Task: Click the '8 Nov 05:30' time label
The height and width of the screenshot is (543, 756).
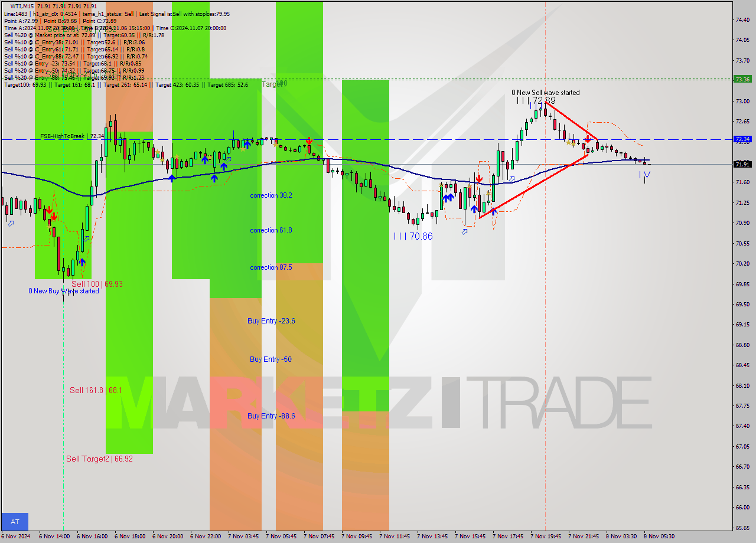Action: click(659, 537)
